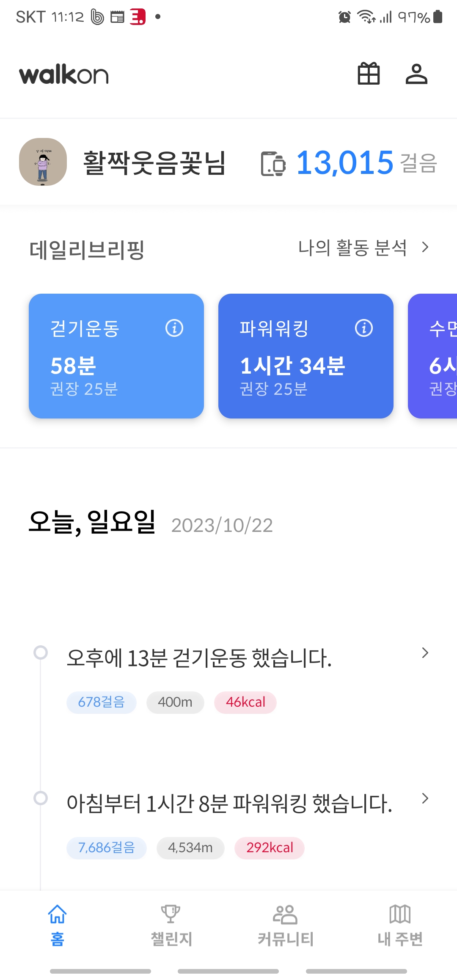Image resolution: width=457 pixels, height=980 pixels.
Task: Open the 홈 tab
Action: pos(57,925)
